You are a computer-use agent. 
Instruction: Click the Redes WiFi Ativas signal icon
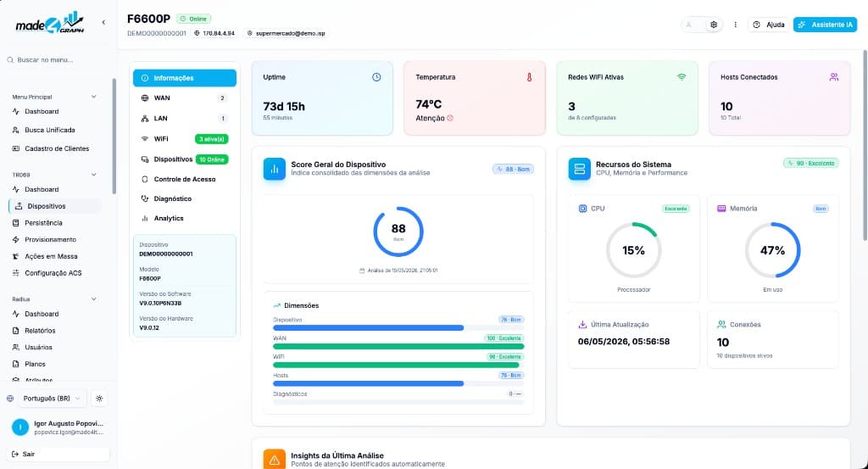coord(682,77)
